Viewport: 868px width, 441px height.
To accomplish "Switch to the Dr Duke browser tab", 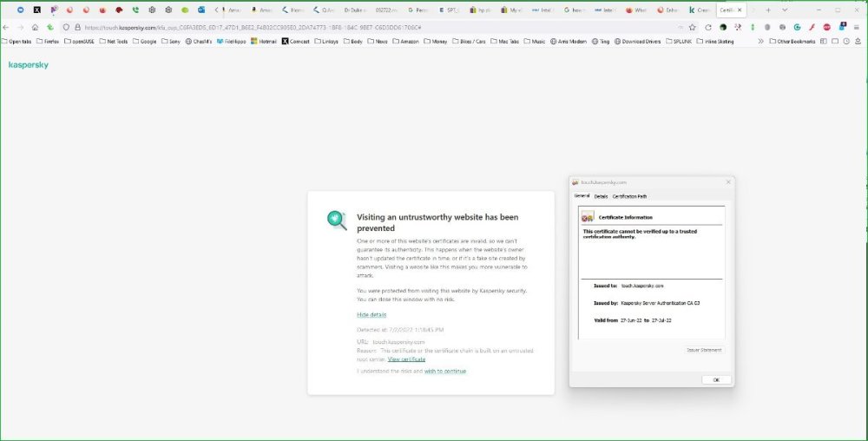I will (x=355, y=10).
